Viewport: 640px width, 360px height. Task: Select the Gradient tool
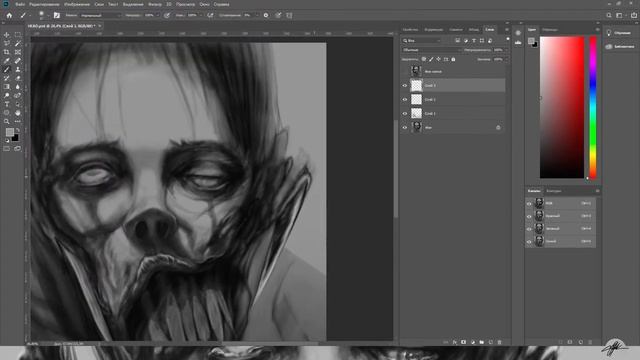coord(7,87)
